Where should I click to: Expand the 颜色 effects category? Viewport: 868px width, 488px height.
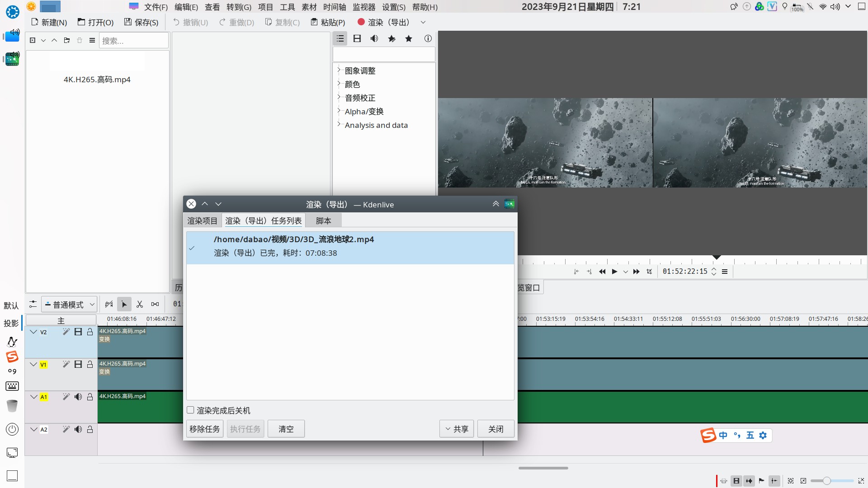pyautogui.click(x=339, y=84)
